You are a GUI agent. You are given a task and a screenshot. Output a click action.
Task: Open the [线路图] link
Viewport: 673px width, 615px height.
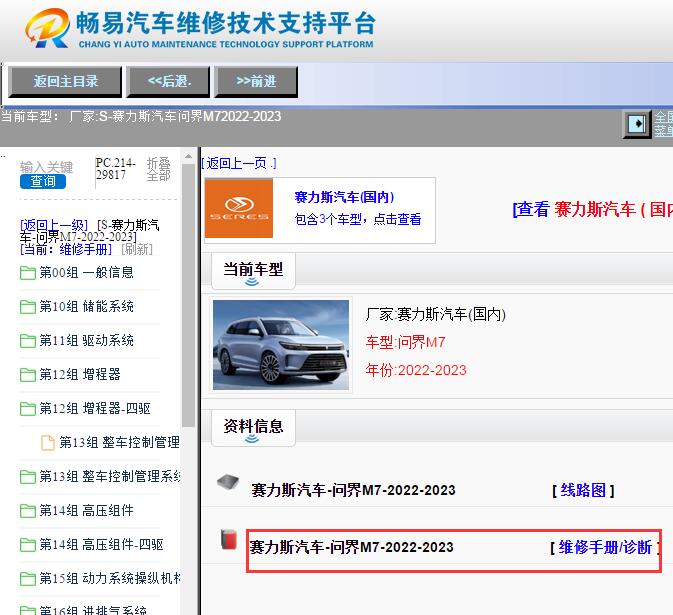(x=583, y=490)
